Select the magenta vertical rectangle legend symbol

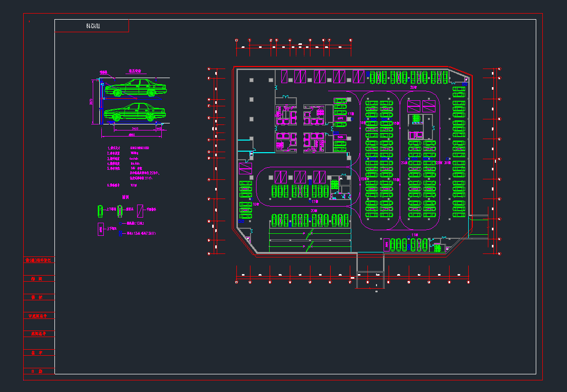pos(101,229)
